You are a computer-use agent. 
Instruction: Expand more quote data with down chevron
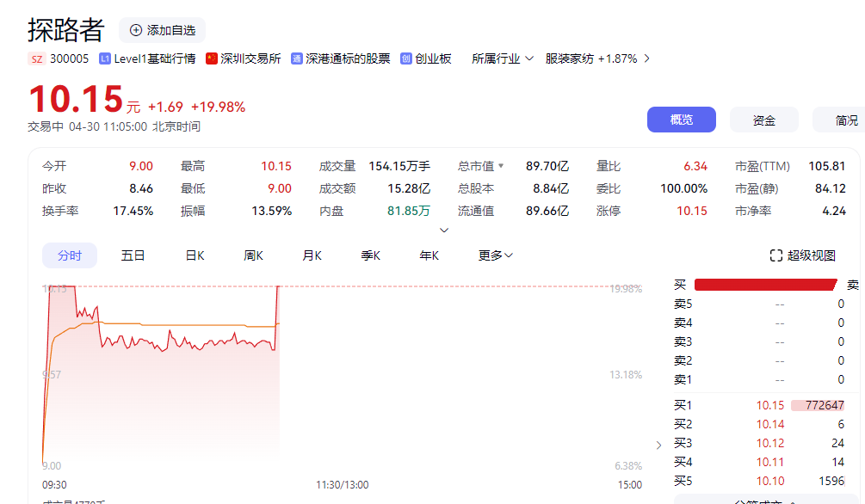coord(443,230)
